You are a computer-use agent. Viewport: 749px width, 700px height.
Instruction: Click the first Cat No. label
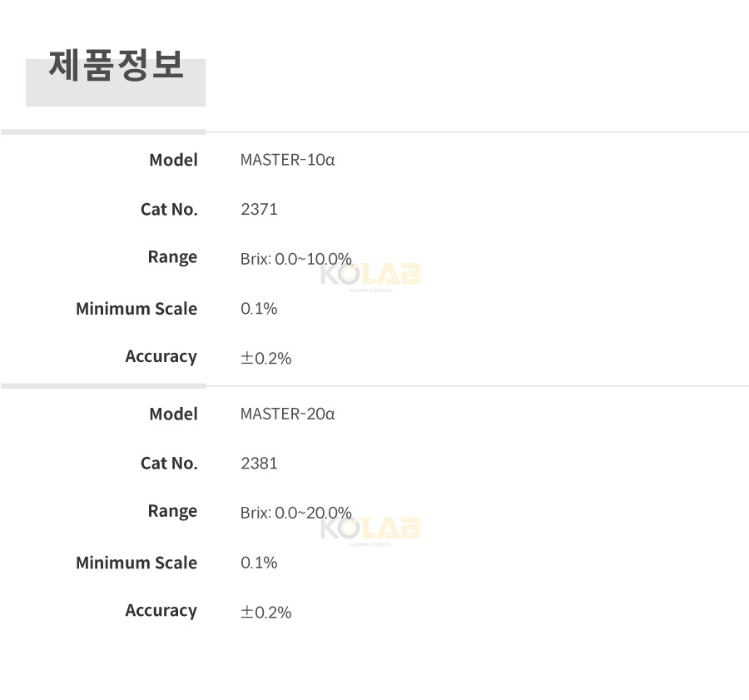click(x=169, y=209)
